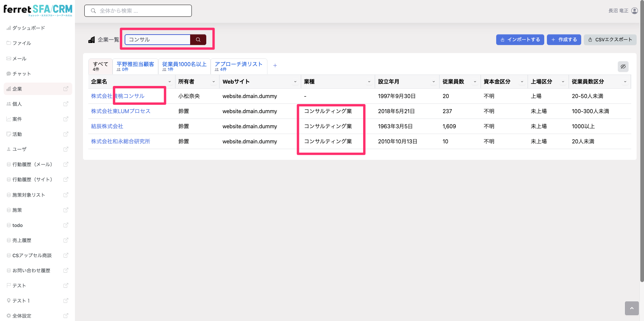
Task: Open Webサイト column dropdown arrow
Action: pyautogui.click(x=295, y=82)
